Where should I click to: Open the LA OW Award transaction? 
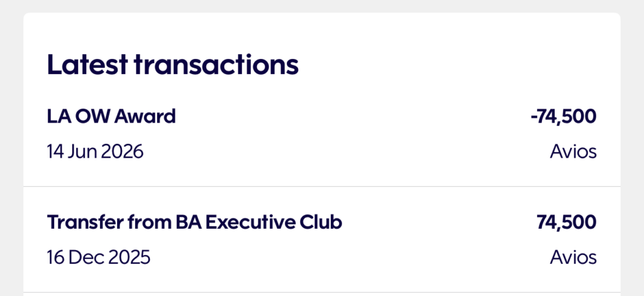[111, 116]
